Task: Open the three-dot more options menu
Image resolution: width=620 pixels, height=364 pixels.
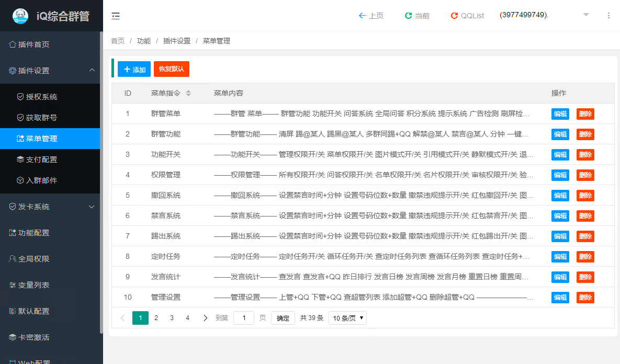Action: (608, 16)
